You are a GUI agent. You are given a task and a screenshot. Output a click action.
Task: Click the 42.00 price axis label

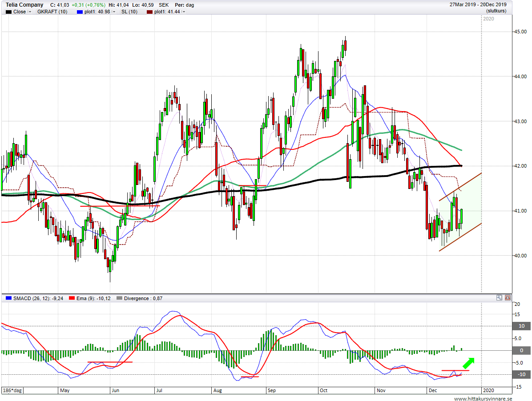(520, 166)
